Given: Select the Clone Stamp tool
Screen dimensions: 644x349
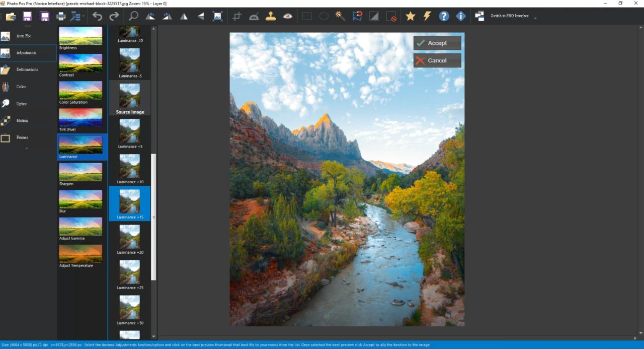Looking at the screenshot, I should (271, 16).
